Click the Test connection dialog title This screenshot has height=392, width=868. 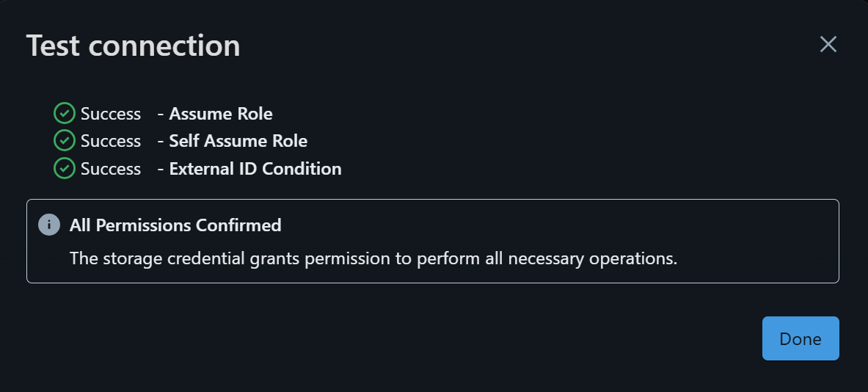pos(134,46)
